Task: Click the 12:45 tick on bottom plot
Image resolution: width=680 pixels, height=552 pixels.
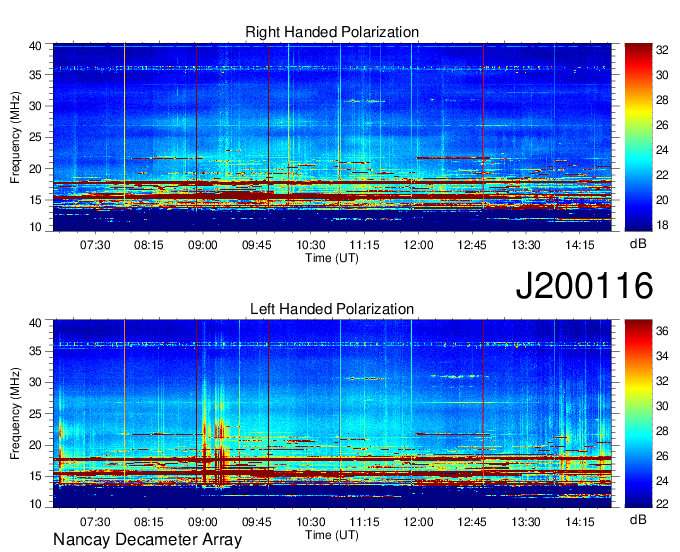Action: pos(472,522)
